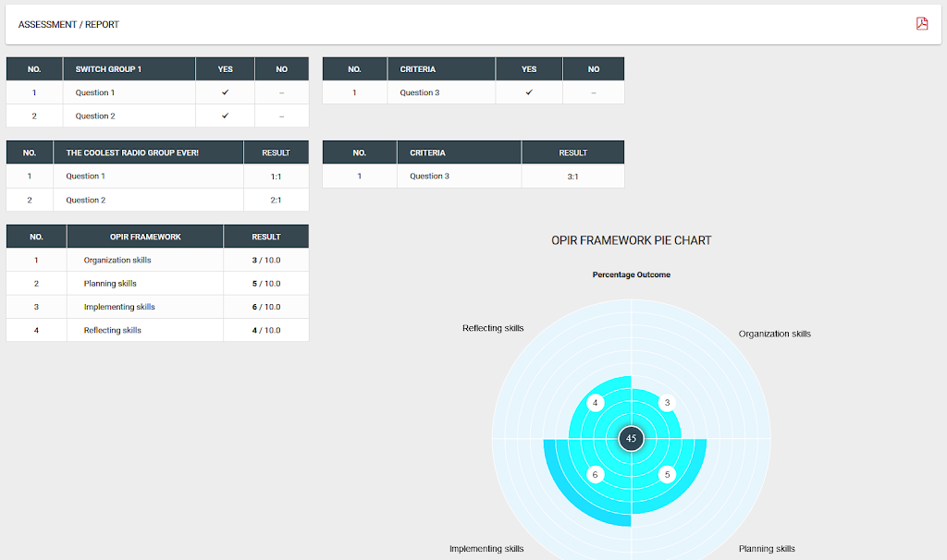
Task: Click the Reflecting skills chart label
Action: (x=493, y=328)
